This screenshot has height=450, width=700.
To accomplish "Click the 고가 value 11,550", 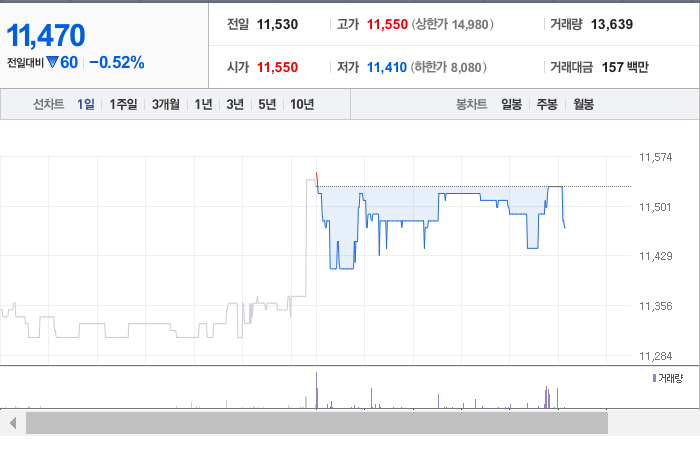I will pos(387,24).
